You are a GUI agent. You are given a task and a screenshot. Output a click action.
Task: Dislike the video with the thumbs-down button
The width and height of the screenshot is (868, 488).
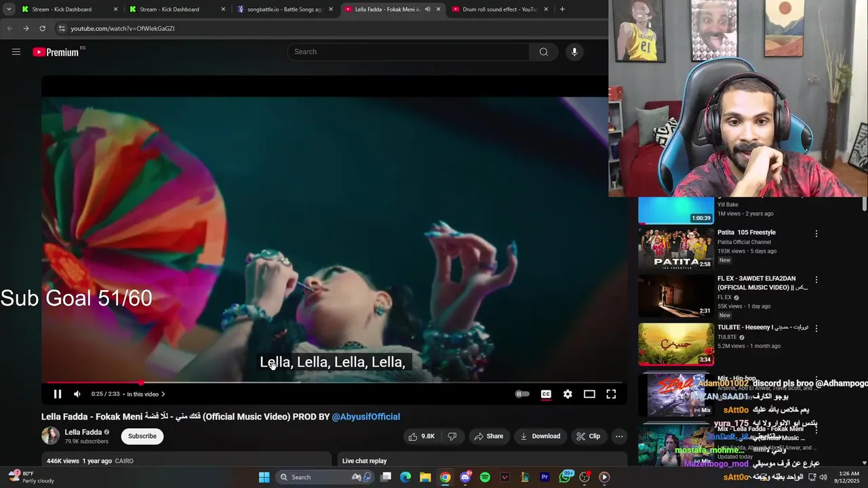[x=452, y=436]
